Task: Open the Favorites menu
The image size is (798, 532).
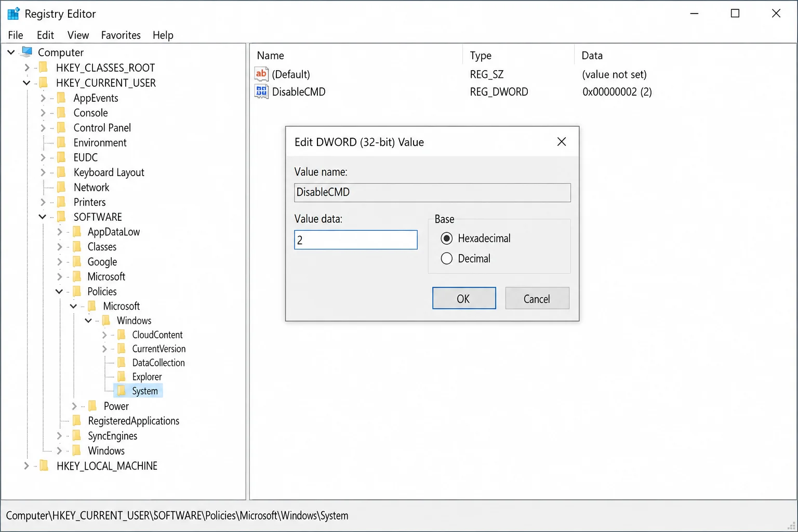Action: coord(121,35)
